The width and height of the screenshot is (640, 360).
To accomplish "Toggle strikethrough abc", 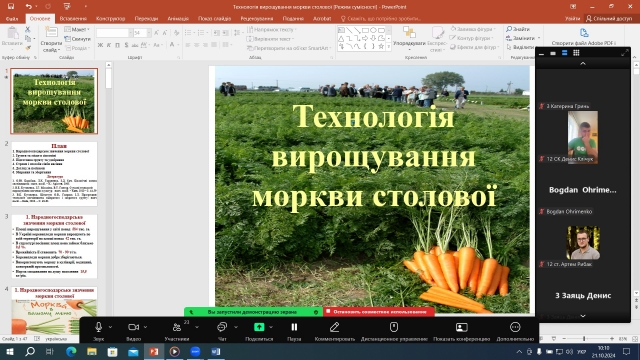I will point(135,45).
